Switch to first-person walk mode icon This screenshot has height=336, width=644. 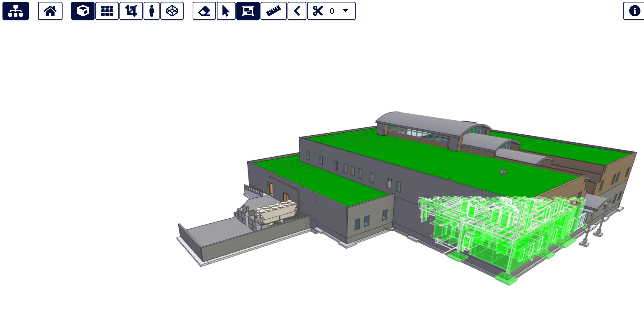coord(151,11)
